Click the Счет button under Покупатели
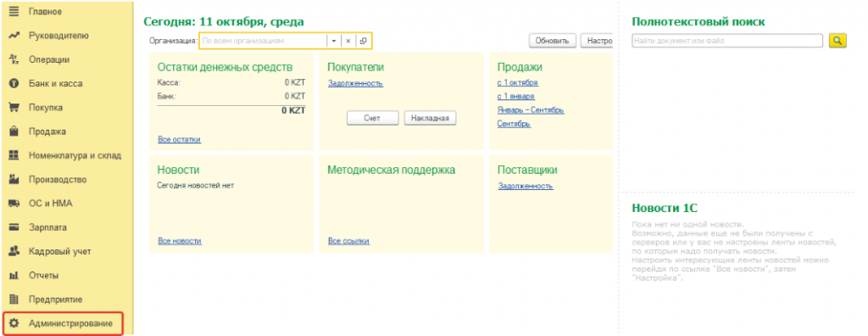868x336 pixels. point(373,118)
